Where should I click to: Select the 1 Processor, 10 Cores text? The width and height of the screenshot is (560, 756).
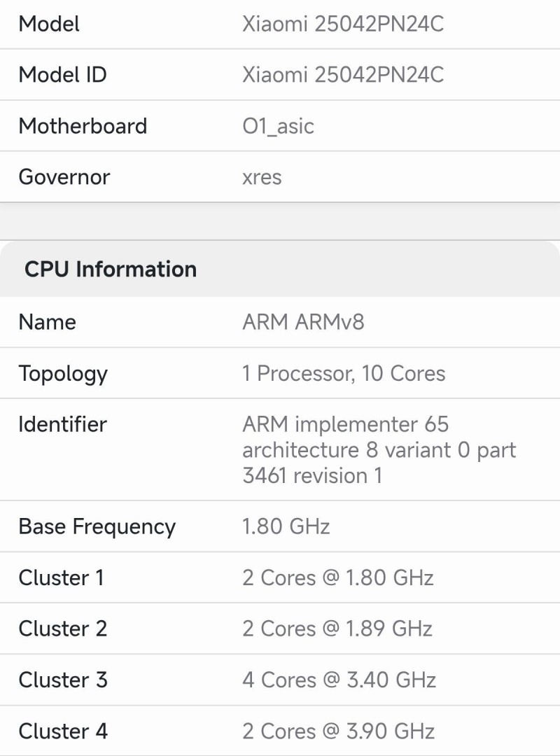point(344,373)
